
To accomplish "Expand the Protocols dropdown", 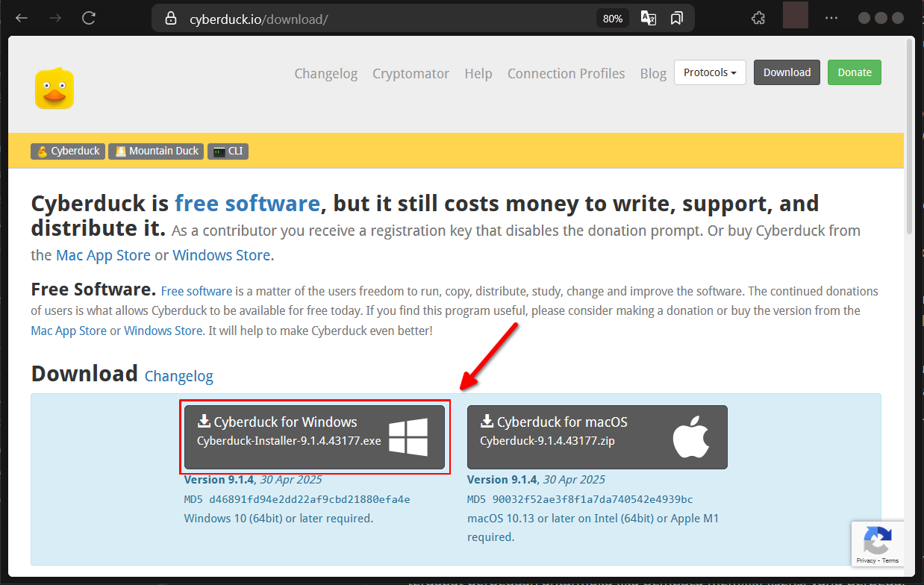I will click(710, 72).
